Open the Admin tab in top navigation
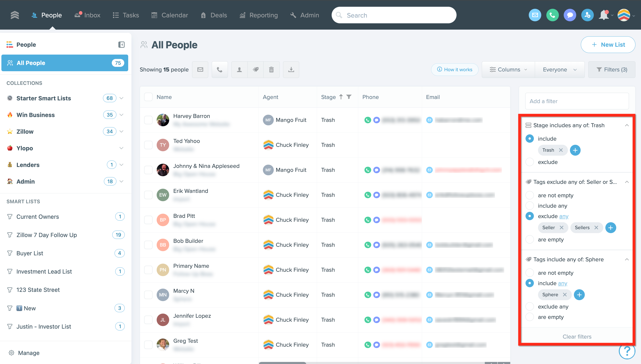Screen dimensions: 641x364 pos(305,15)
